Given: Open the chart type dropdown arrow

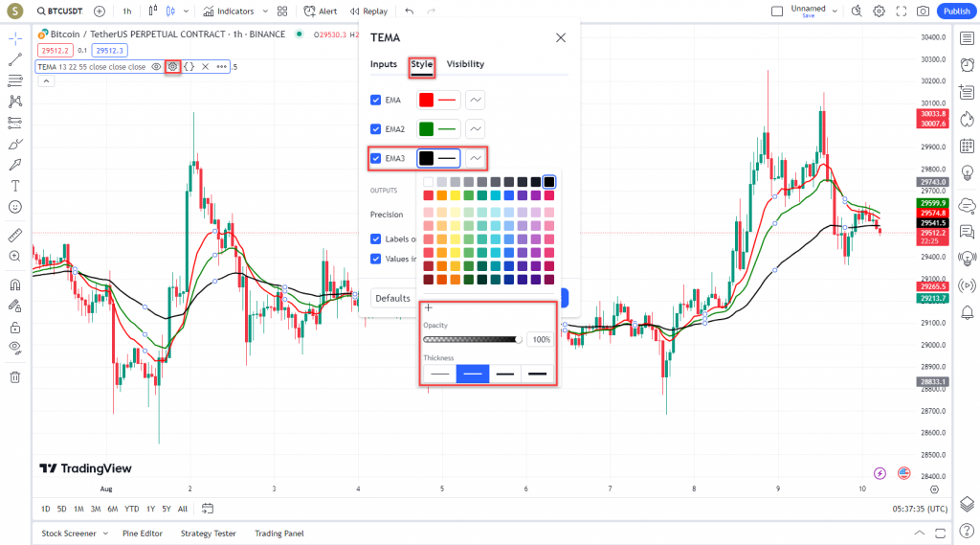Looking at the screenshot, I should 186,11.
